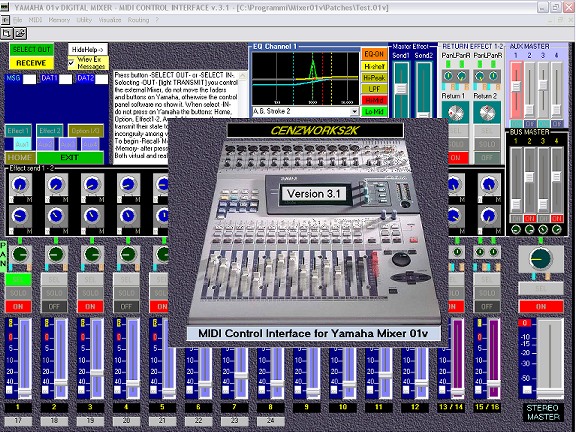Image resolution: width=576 pixels, height=432 pixels.
Task: Toggle channel 4 OFF button
Action: 126,306
